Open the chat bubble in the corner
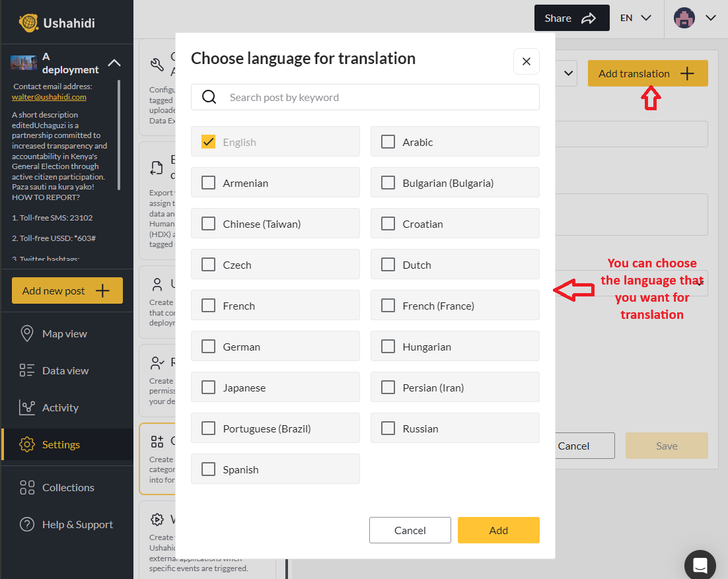 pyautogui.click(x=700, y=564)
